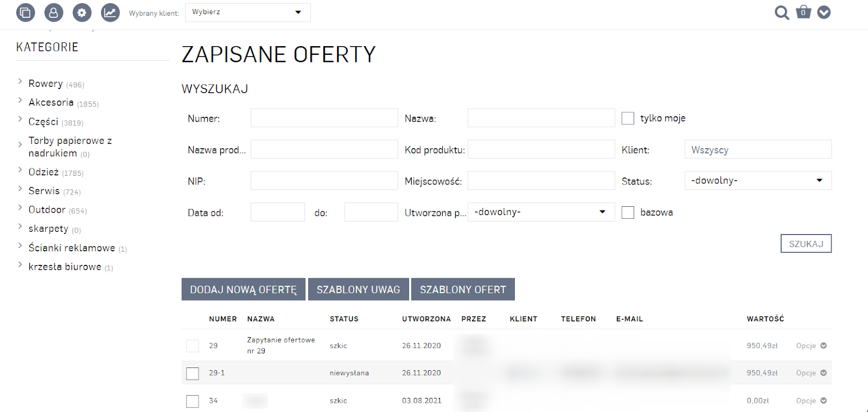Open the search magnifier icon
Viewport: 868px width, 412px height.
[781, 12]
